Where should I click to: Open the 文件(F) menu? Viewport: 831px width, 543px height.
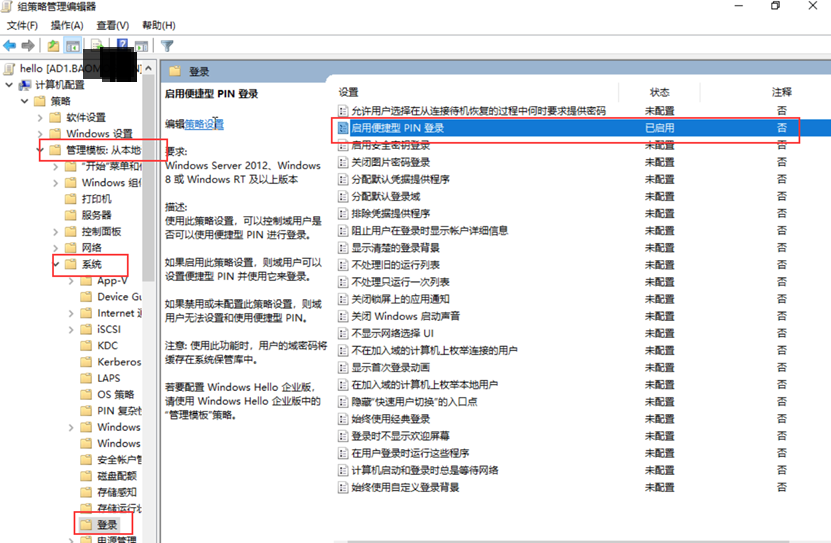pyautogui.click(x=21, y=24)
